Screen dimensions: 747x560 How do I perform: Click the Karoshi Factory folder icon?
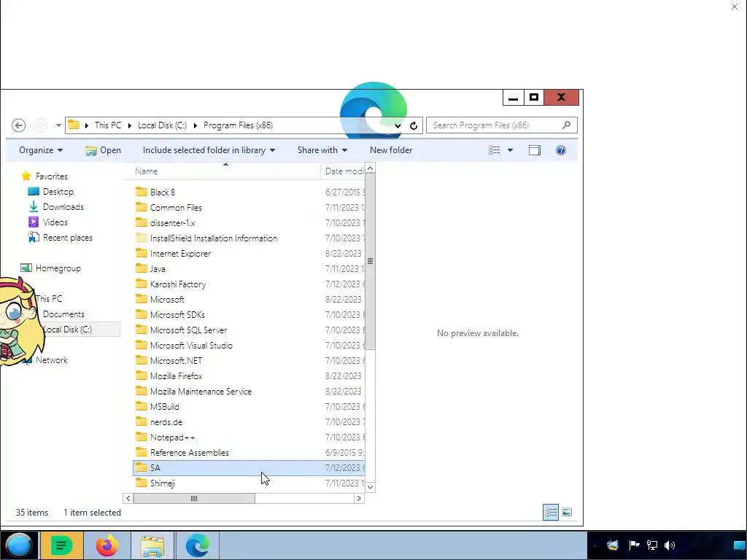click(141, 284)
